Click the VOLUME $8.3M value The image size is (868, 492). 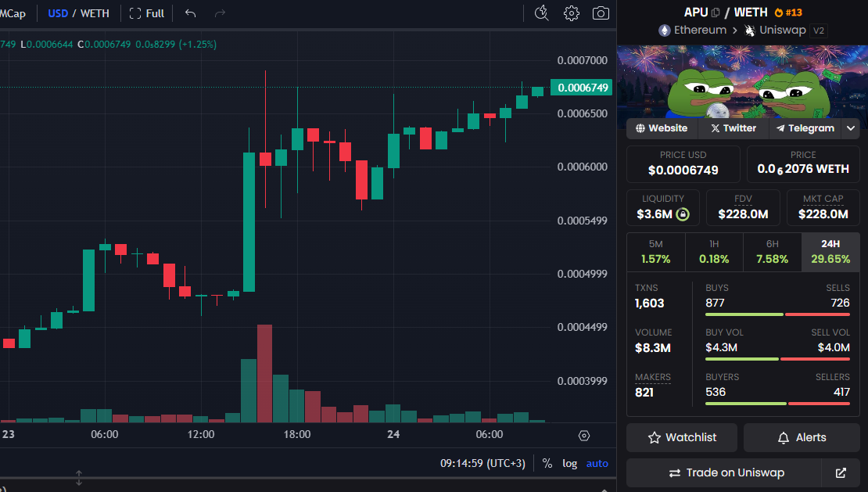(x=653, y=348)
